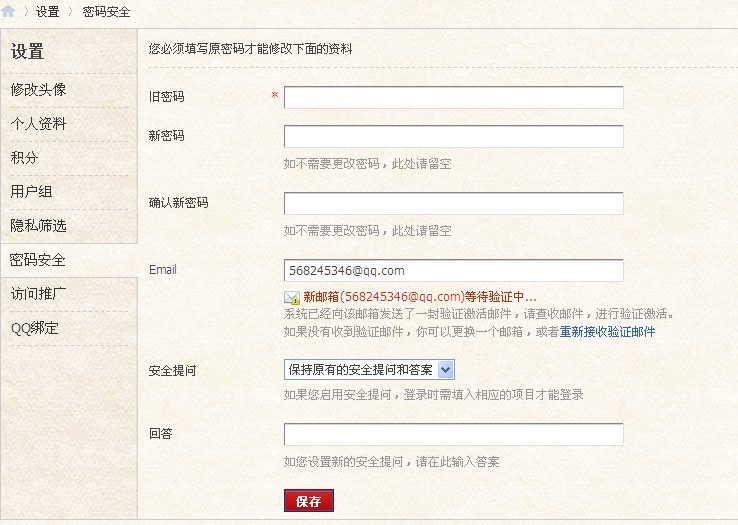Open the 访问推广 page
Viewport: 738px width, 525px height.
click(x=39, y=294)
